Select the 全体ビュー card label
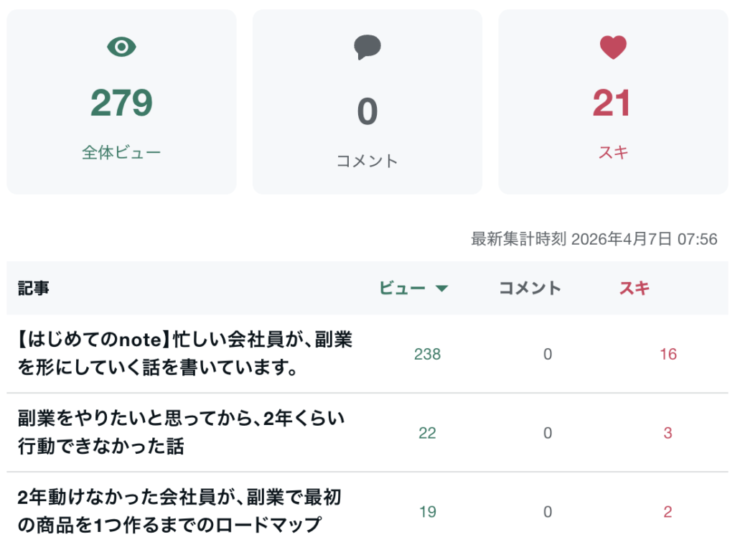Screen dimensions: 735x560 tap(121, 153)
